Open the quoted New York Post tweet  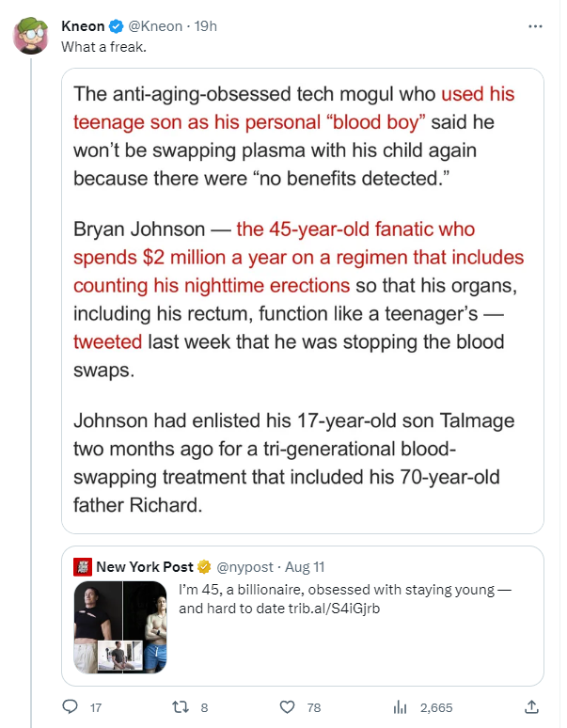(357, 640)
